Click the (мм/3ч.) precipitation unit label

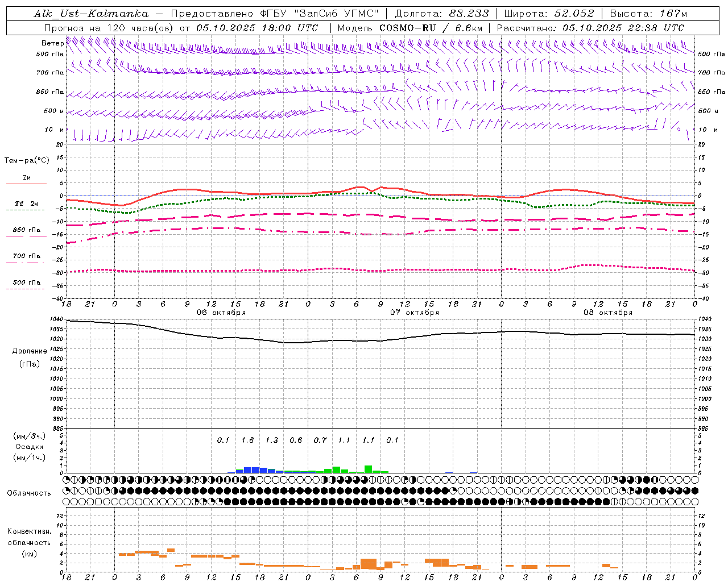30,436
